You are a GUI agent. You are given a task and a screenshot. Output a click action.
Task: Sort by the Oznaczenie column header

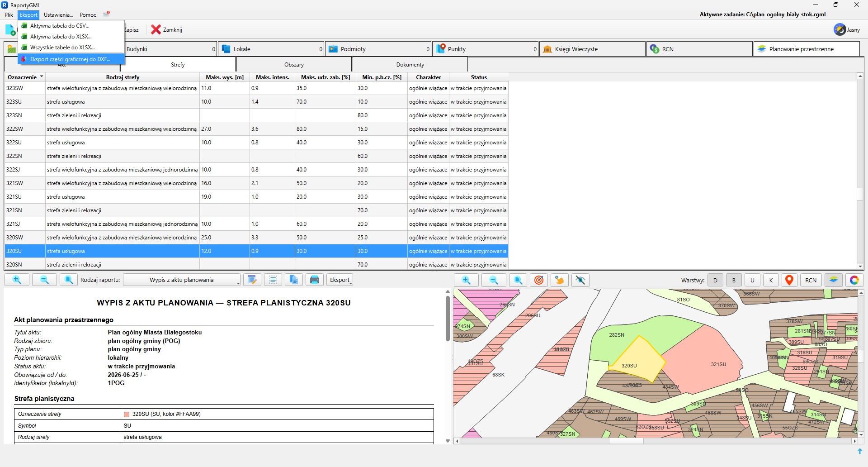(25, 77)
